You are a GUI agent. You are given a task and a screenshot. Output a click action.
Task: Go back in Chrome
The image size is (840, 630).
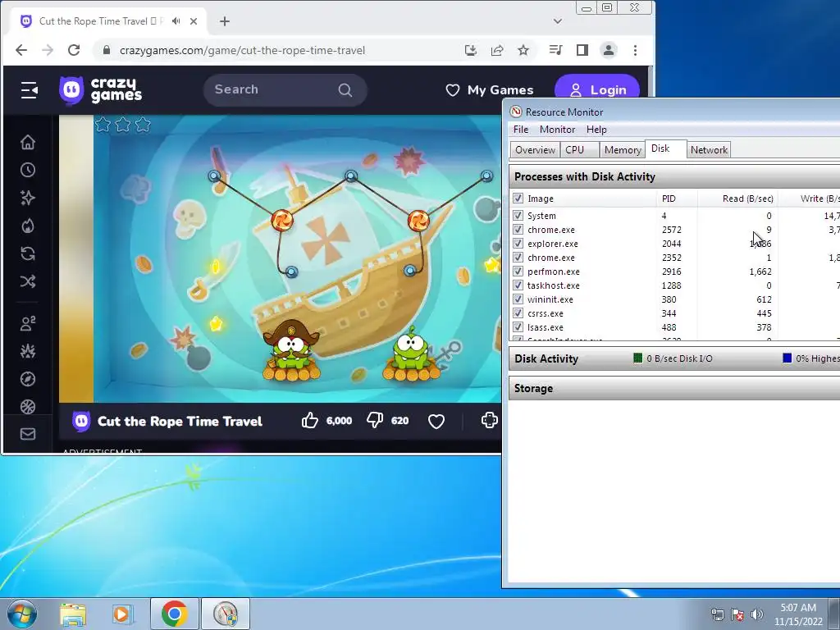(21, 50)
